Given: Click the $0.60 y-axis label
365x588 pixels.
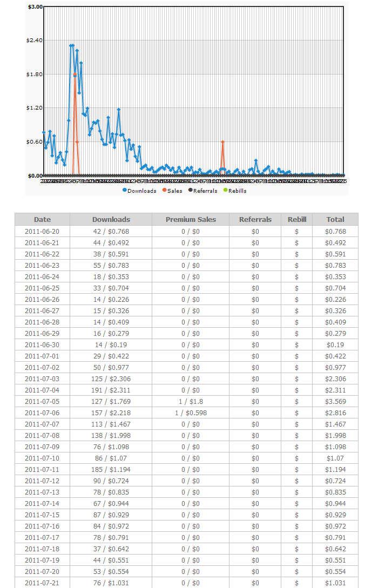Looking at the screenshot, I should 34,142.
